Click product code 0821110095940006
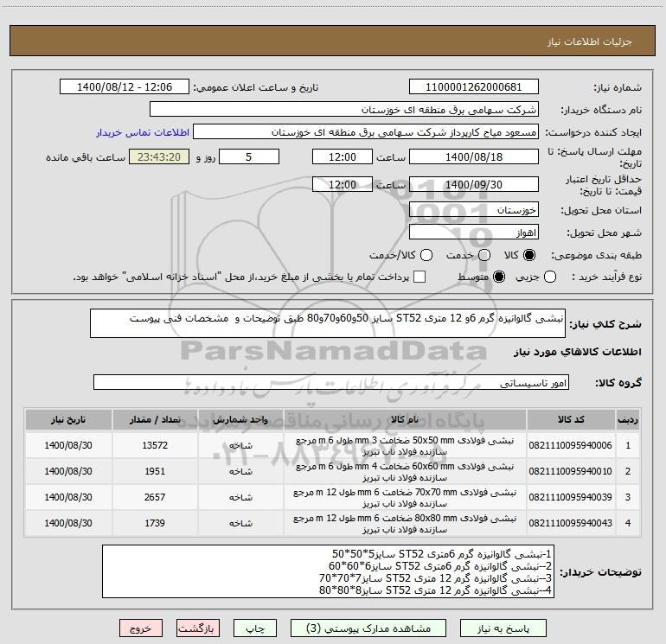The height and width of the screenshot is (644, 666). tap(571, 445)
